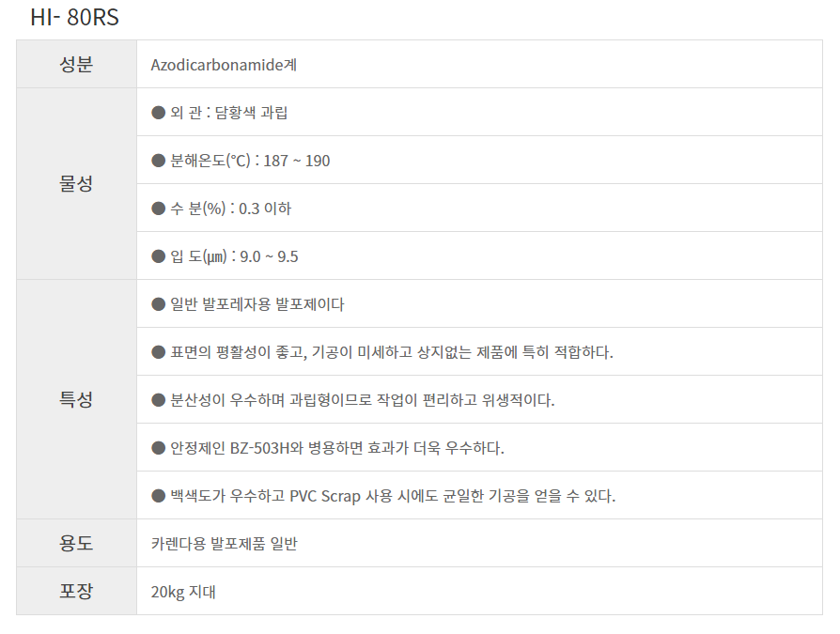
Task: Click the bullet beside 수 분(%) 0.3 이하
Action: [158, 209]
